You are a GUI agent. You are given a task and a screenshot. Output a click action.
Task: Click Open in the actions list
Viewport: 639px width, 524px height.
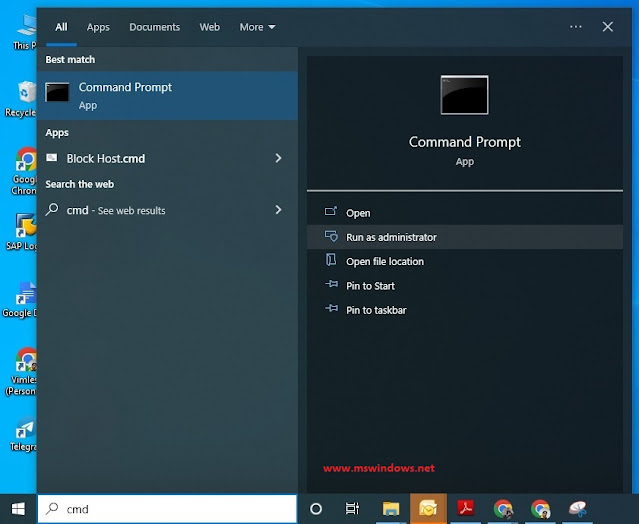465,213
